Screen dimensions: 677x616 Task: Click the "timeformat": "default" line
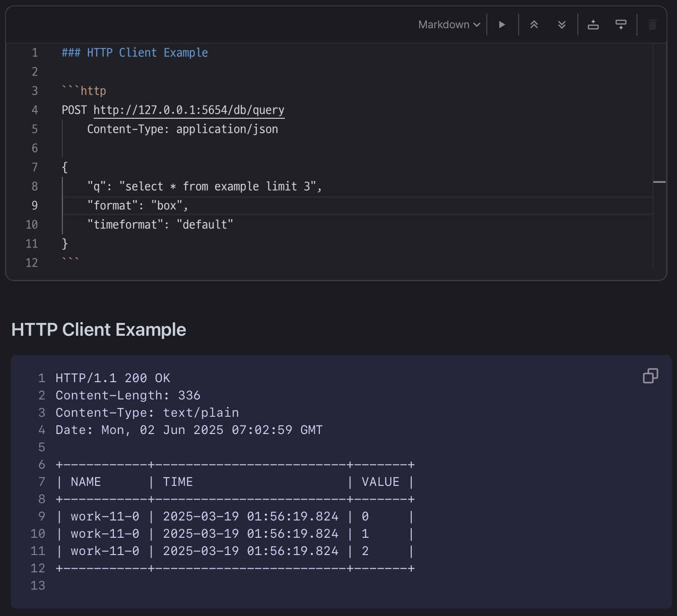tap(160, 225)
